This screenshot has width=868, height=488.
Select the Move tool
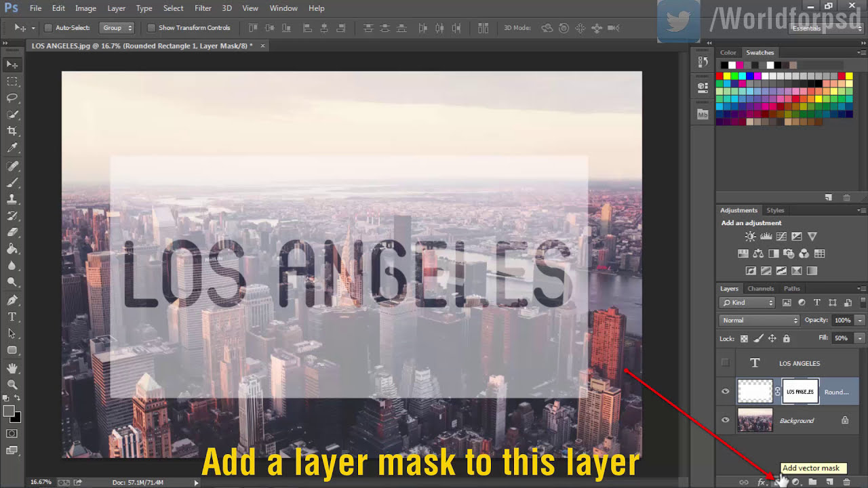12,64
